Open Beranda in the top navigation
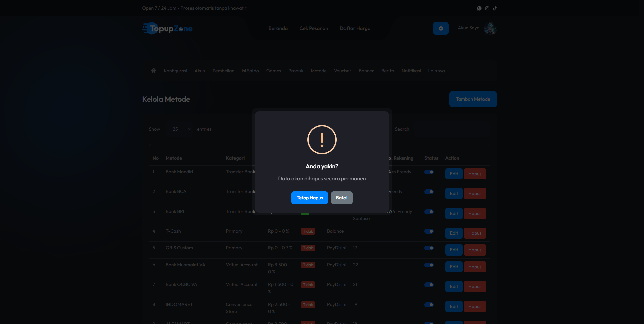 tap(278, 28)
